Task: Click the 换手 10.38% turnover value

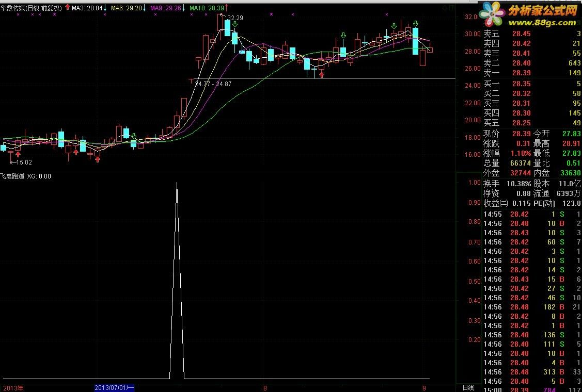Action: pos(519,184)
